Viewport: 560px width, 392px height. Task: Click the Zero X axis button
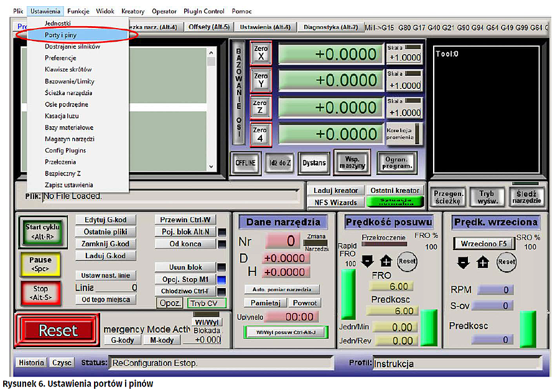click(261, 54)
